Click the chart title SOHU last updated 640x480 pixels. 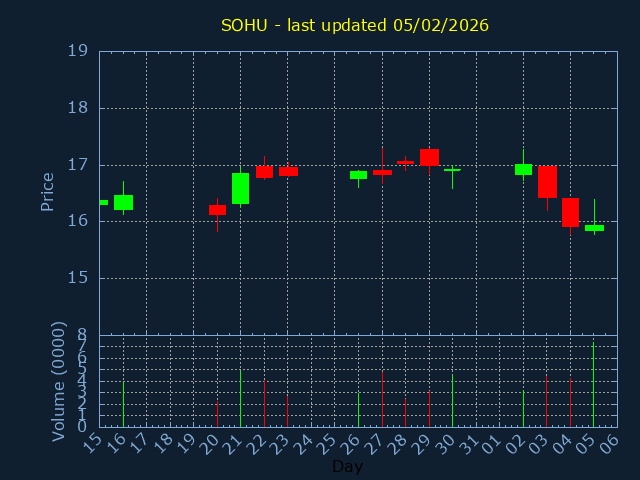coord(355,25)
